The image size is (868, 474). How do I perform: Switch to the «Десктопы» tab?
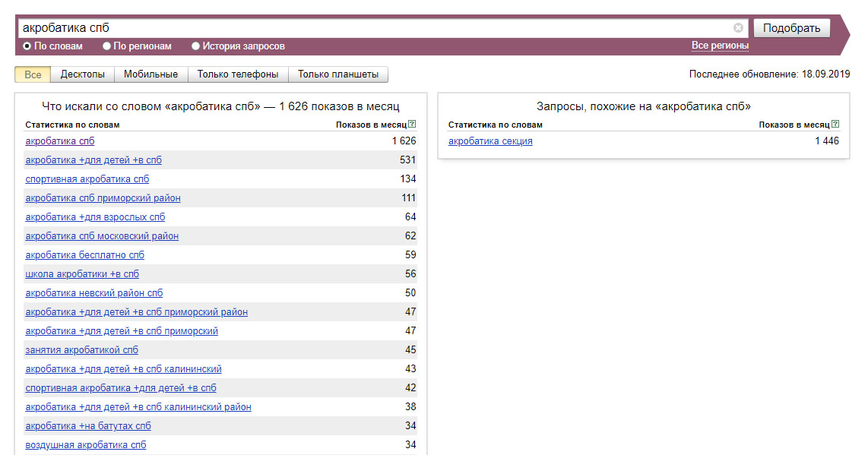point(83,74)
